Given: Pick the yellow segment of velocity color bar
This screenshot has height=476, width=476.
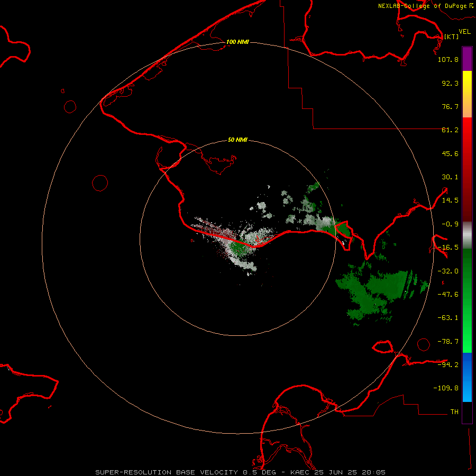Looking at the screenshot, I should click(467, 79).
